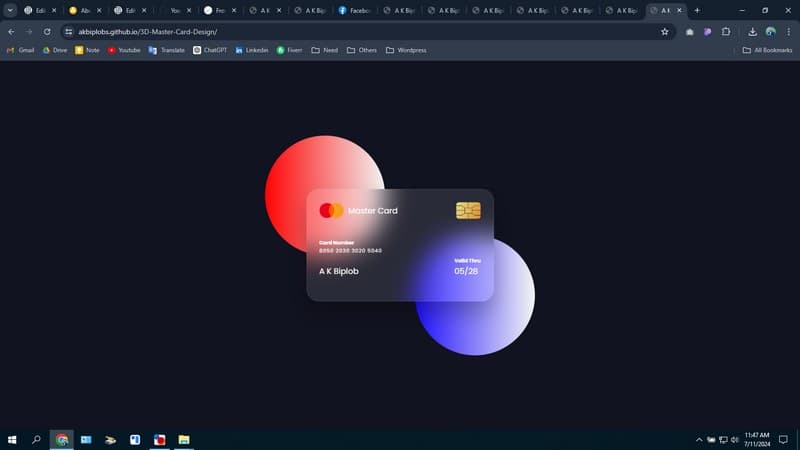View site information icon in address bar
The width and height of the screenshot is (800, 450).
click(68, 32)
